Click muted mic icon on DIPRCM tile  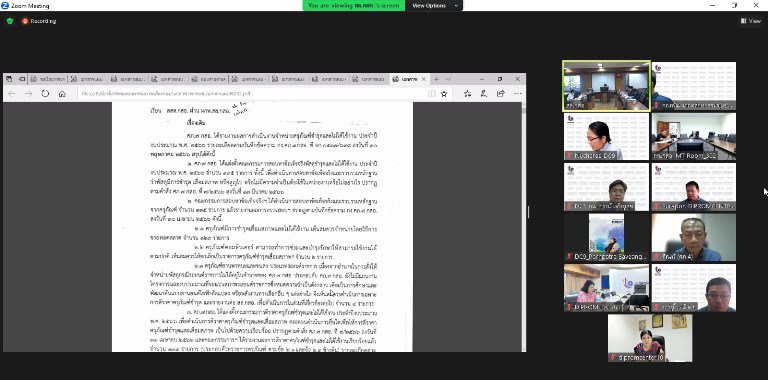click(569, 307)
